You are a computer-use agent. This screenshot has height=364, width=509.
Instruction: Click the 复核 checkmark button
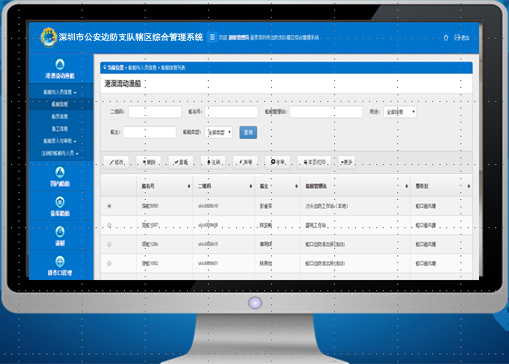click(x=181, y=162)
